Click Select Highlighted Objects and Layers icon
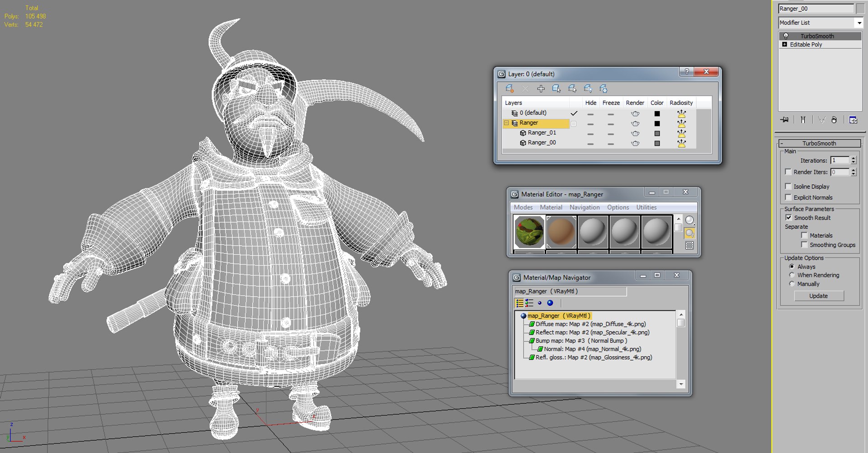The image size is (868, 453). point(557,89)
